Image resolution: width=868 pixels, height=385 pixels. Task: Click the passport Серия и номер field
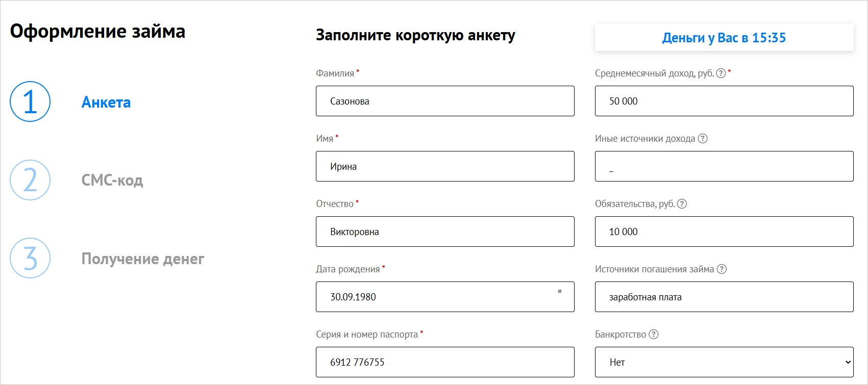click(445, 362)
